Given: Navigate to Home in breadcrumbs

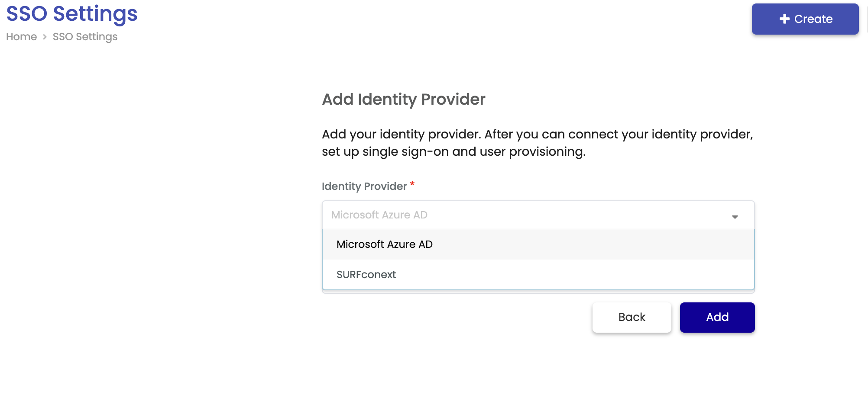Looking at the screenshot, I should [21, 37].
